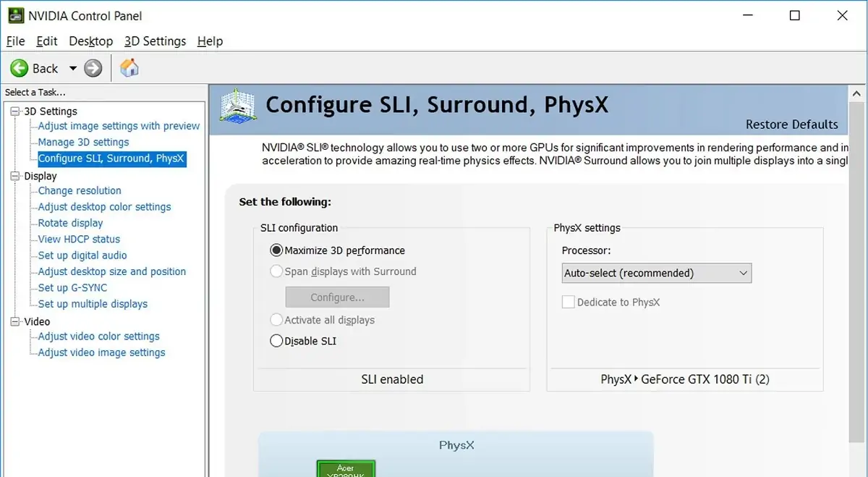The width and height of the screenshot is (868, 477).
Task: Collapse the Display tree node
Action: coord(16,176)
